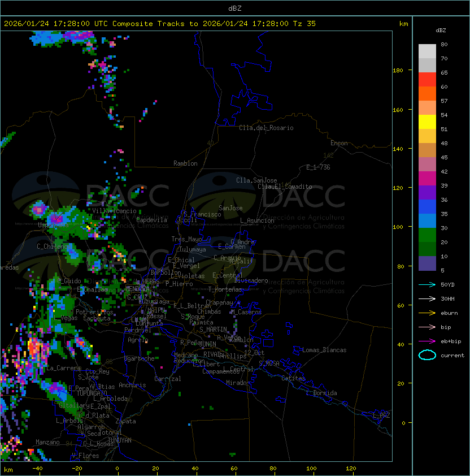Pick the orange 57-60 dBZ color swatch

coord(427,93)
